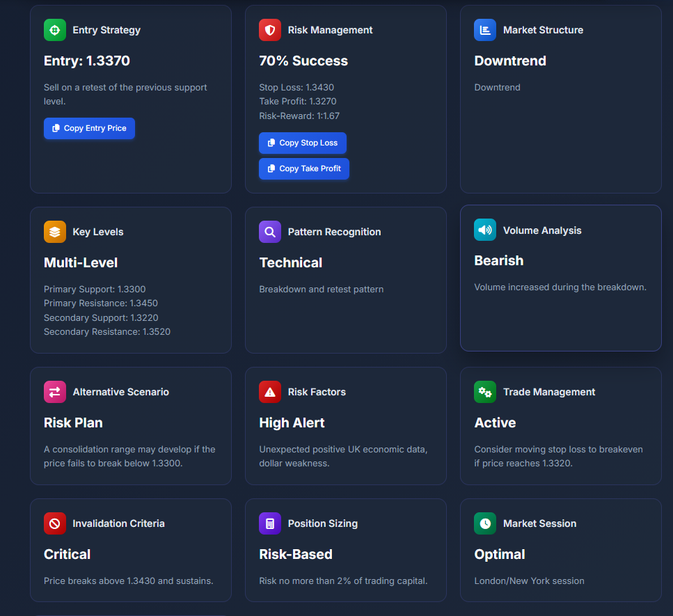Click the Alternative Scenario arrows icon

54,392
